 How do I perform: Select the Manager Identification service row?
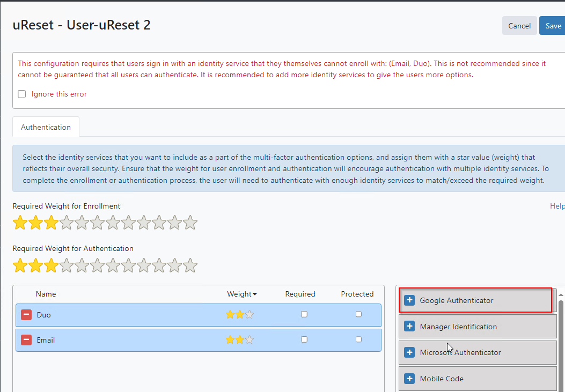point(478,327)
